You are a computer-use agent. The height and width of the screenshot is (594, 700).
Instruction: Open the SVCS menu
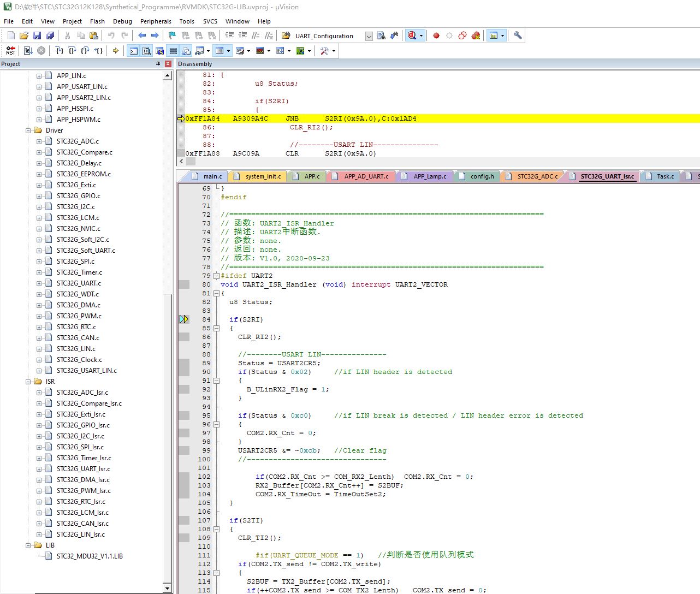[x=210, y=21]
